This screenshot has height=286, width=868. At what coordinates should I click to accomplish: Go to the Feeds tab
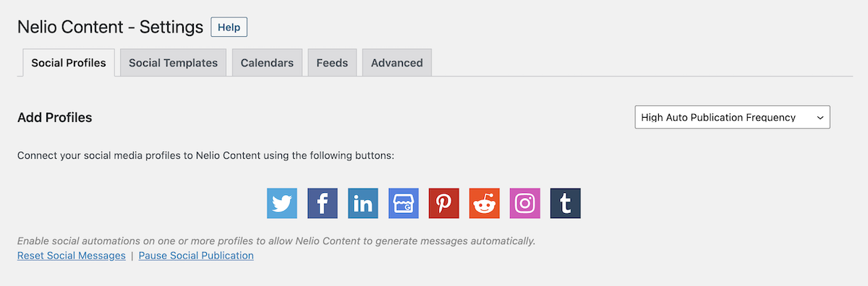(332, 63)
